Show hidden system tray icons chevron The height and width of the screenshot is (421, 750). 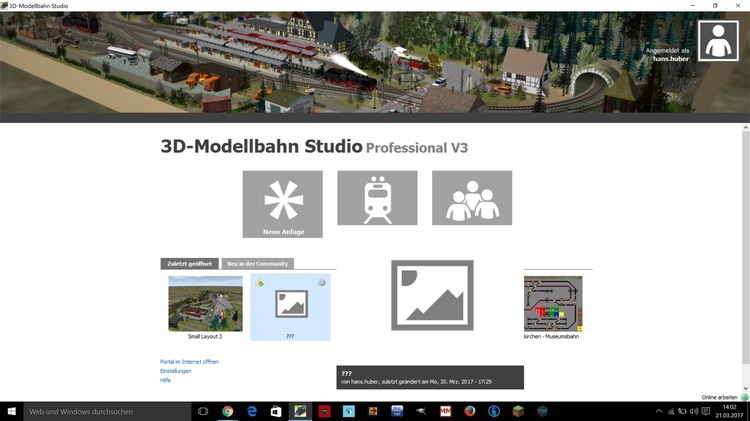659,411
